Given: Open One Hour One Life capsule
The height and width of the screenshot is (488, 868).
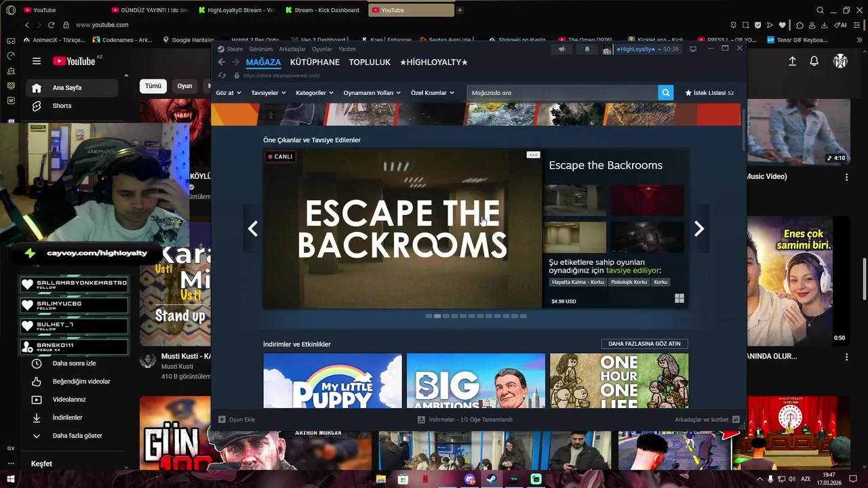Looking at the screenshot, I should coord(619,381).
